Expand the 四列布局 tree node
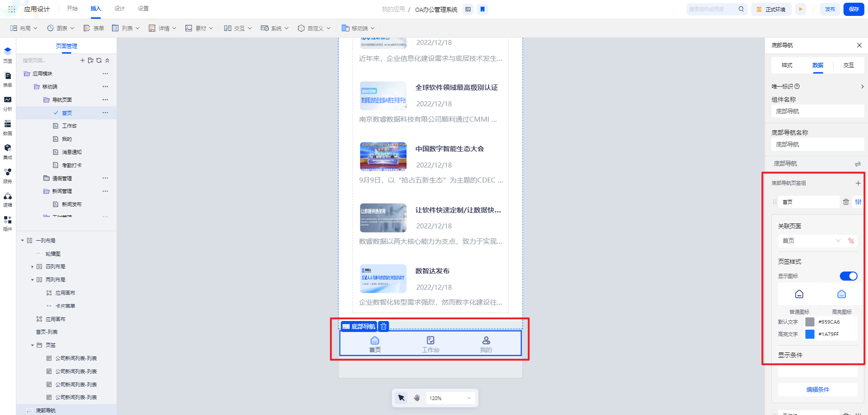Screen dimensions: 868x415 coord(32,267)
